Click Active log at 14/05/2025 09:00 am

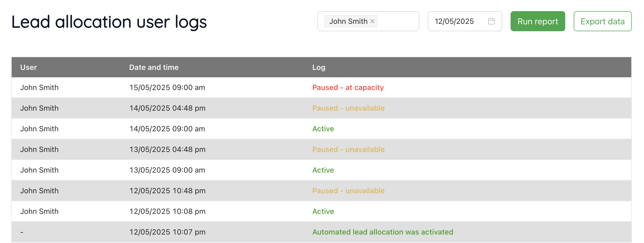point(323,129)
